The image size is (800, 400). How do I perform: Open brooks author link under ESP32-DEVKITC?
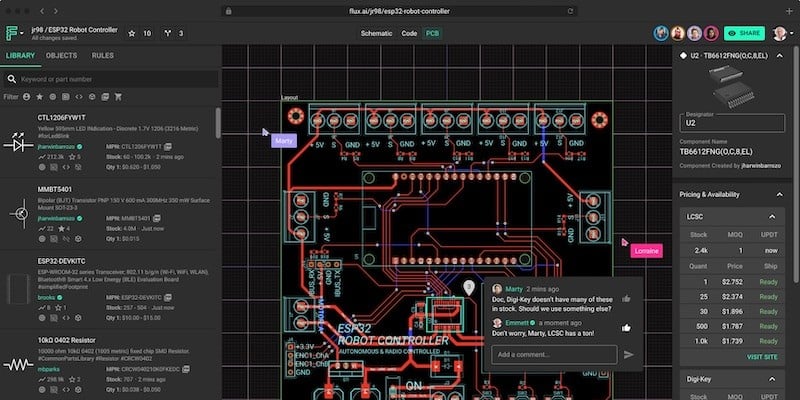[x=46, y=297]
